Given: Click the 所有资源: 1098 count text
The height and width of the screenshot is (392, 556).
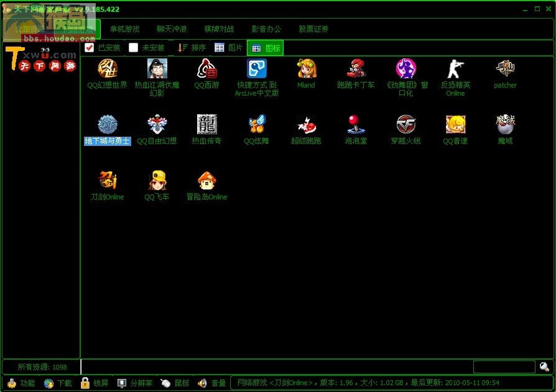Looking at the screenshot, I should [x=42, y=367].
